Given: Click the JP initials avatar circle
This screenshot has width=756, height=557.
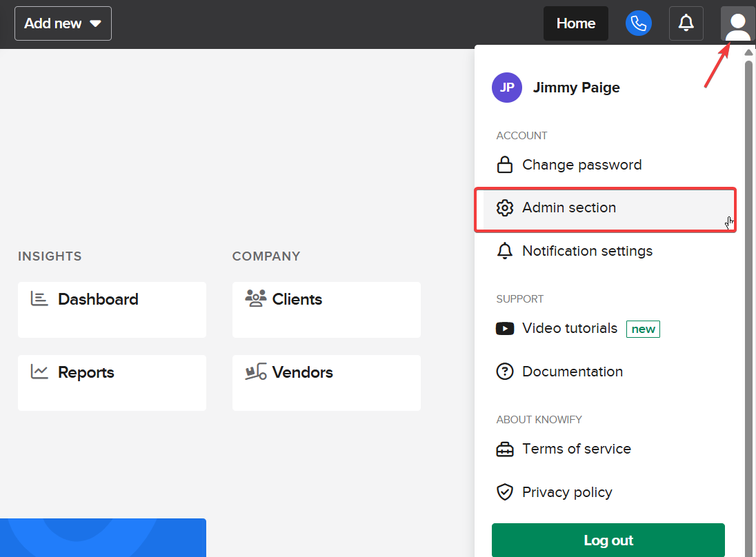Looking at the screenshot, I should pos(507,88).
